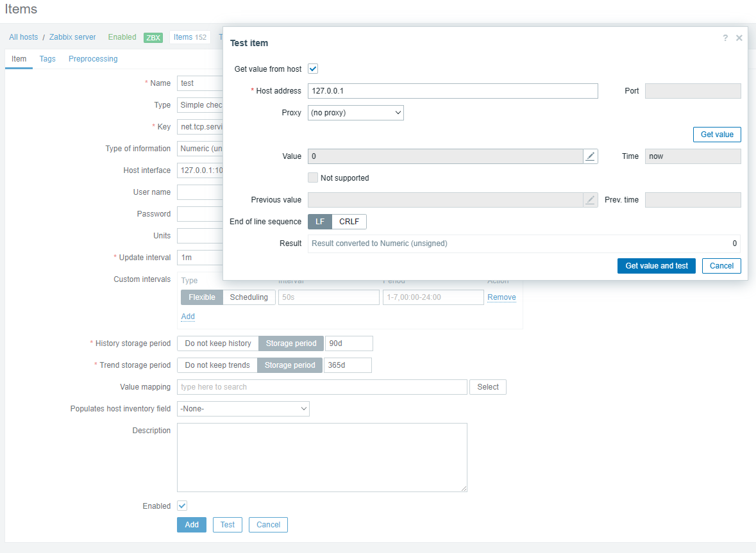This screenshot has height=553, width=756.
Task: Focus the Value field in dialog
Action: point(446,156)
